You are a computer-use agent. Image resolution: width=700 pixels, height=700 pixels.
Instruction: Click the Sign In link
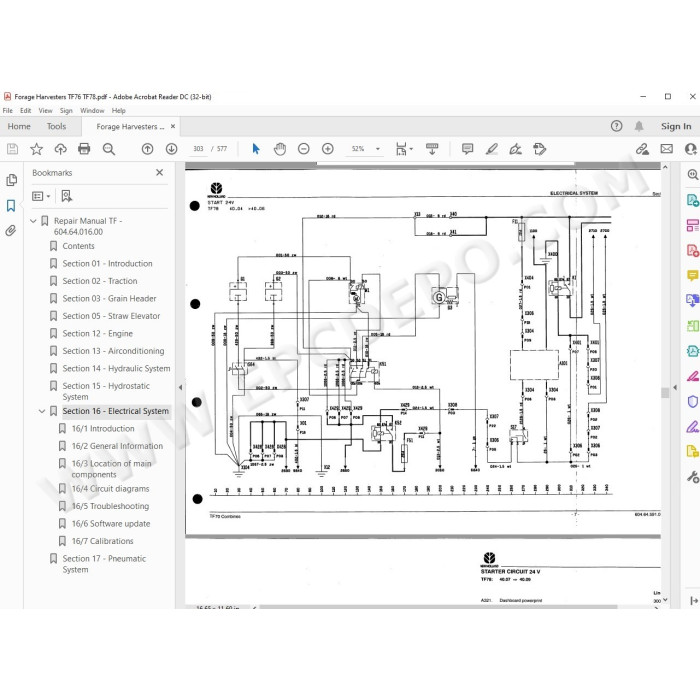(x=676, y=126)
